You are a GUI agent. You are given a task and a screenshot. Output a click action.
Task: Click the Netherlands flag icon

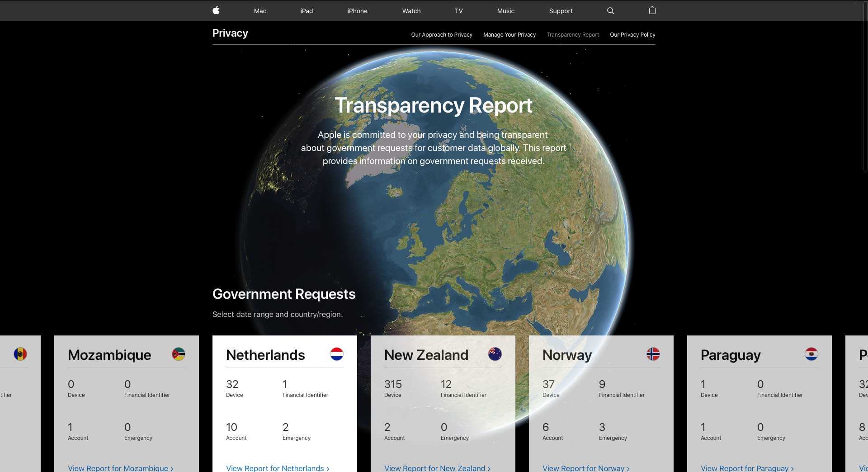pyautogui.click(x=337, y=354)
